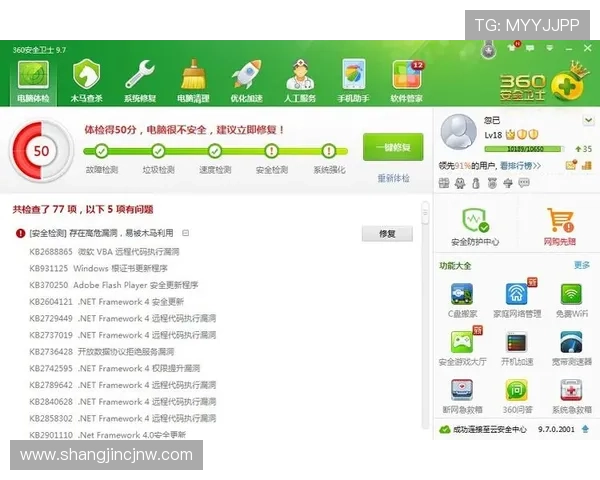Open 优化加速 rocket tab
Viewport: 600px width, 480px height.
[246, 82]
